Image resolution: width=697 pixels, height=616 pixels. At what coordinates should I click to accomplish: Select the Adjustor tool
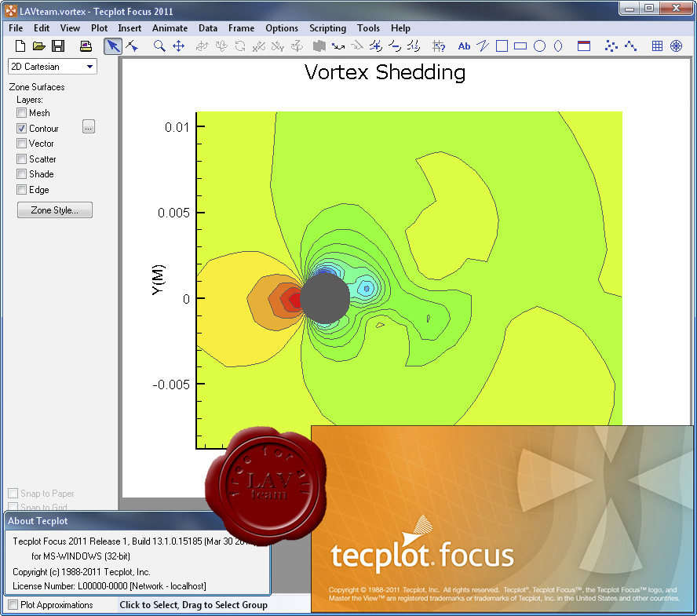pos(132,46)
